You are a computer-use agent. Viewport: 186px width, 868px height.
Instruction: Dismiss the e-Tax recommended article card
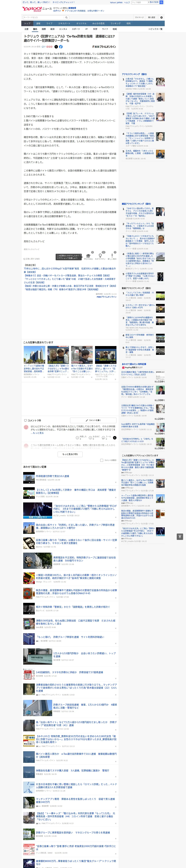tap(44, 378)
